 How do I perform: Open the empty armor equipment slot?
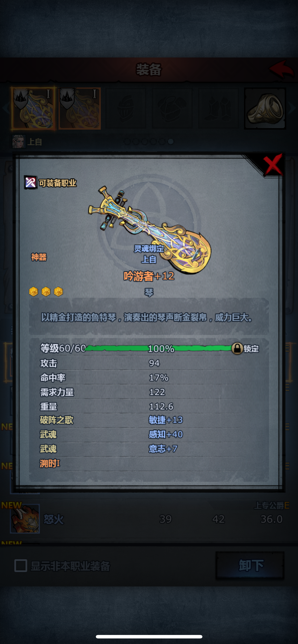tap(172, 108)
